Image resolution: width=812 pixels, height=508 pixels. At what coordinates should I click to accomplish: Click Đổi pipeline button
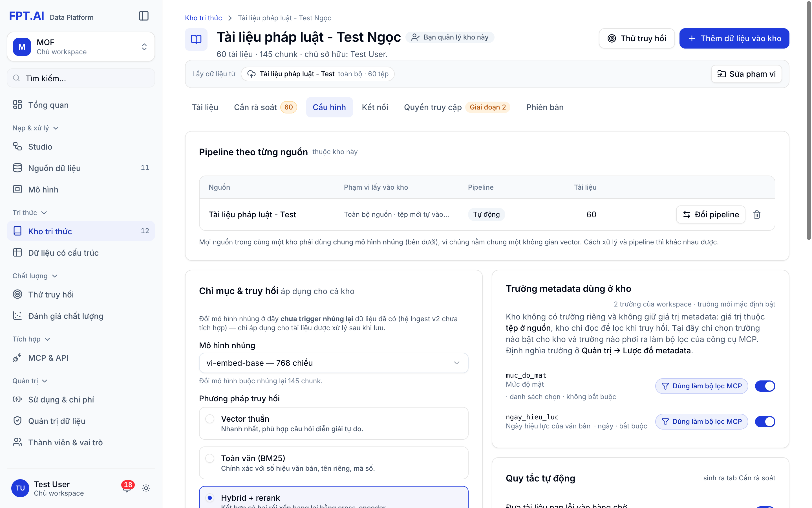tap(710, 214)
